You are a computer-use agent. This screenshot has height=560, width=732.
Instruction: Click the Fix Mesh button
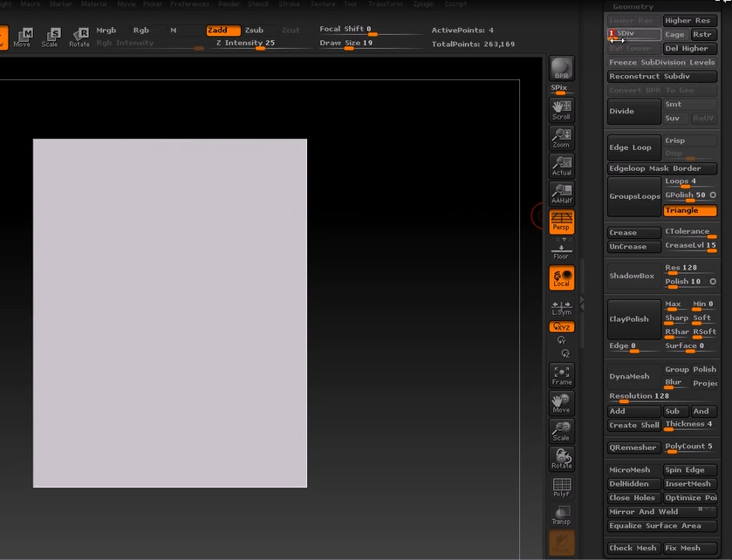[x=689, y=548]
